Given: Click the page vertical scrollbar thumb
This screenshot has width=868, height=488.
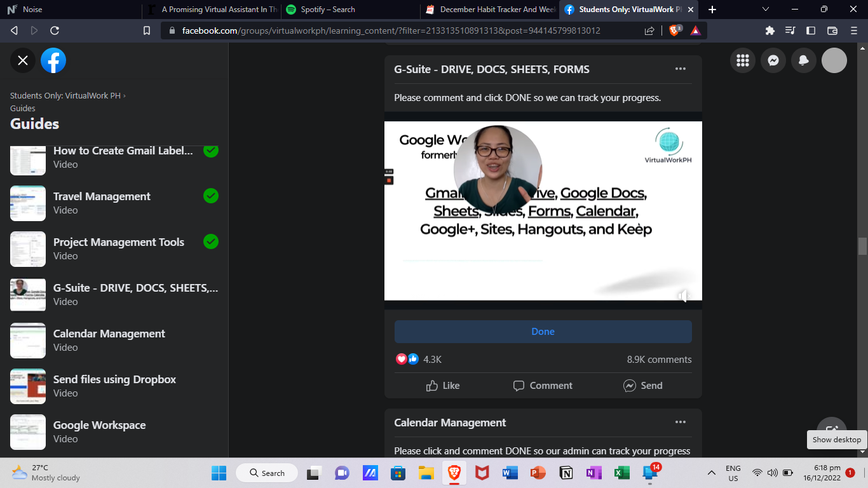Looking at the screenshot, I should coord(862,245).
